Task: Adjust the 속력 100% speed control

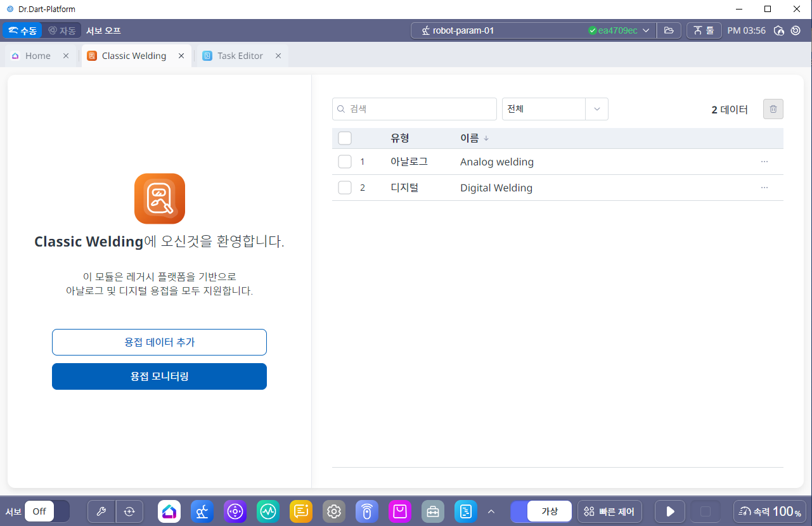Action: coord(770,511)
